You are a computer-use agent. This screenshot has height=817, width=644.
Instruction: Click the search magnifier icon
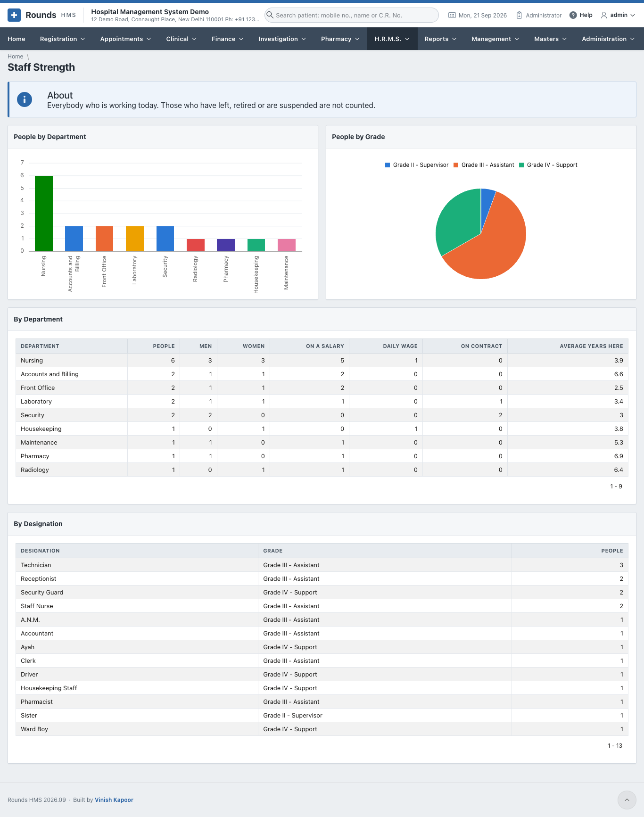click(270, 15)
